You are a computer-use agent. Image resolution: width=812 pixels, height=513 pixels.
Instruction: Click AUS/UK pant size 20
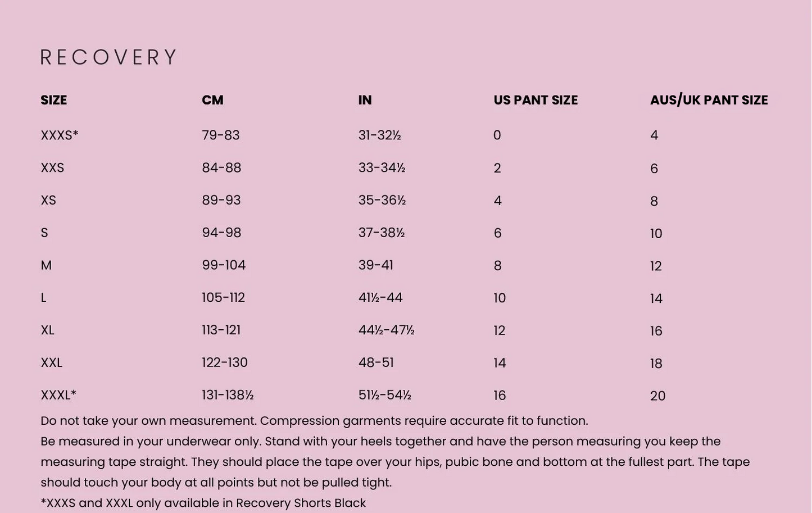point(657,396)
